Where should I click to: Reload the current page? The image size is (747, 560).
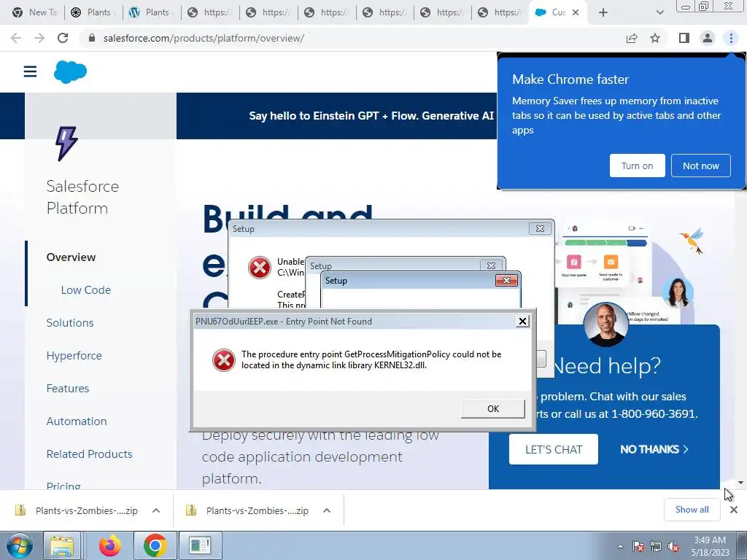coord(63,38)
